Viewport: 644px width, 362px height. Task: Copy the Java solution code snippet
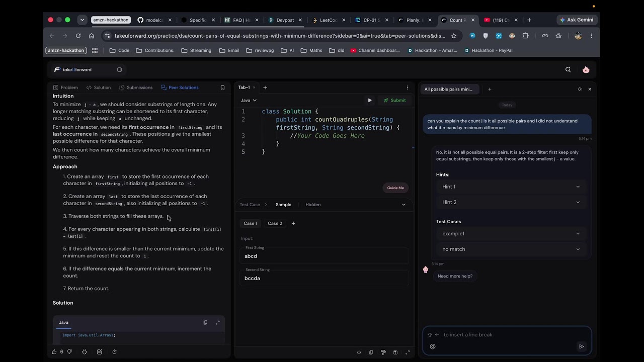click(x=205, y=322)
